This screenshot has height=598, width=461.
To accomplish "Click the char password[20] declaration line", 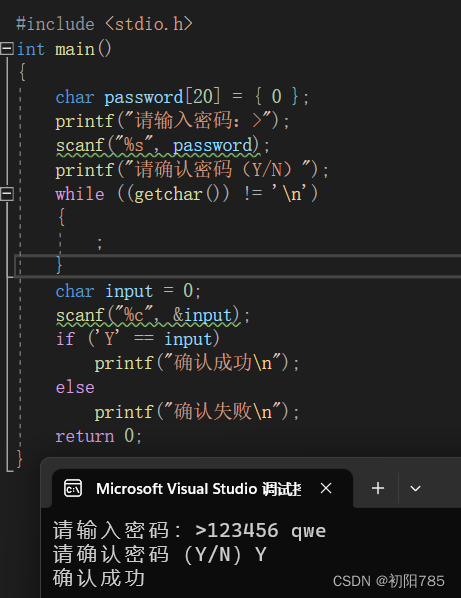I will [182, 96].
